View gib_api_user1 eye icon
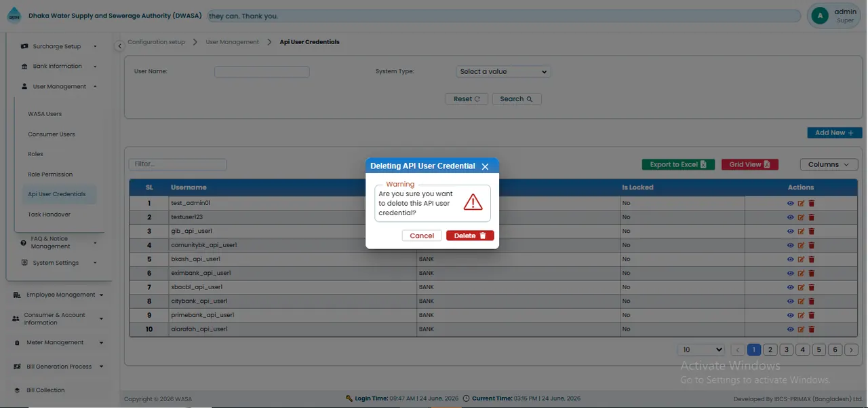 point(790,231)
